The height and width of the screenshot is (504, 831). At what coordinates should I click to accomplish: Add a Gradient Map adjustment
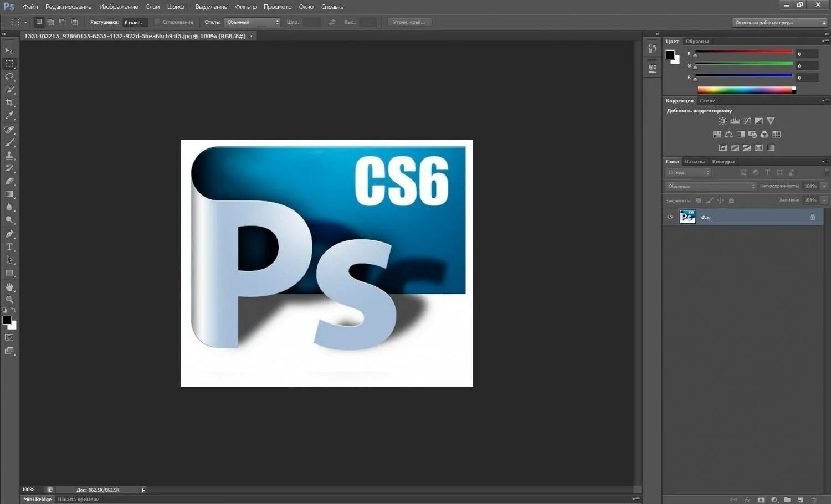point(771,148)
